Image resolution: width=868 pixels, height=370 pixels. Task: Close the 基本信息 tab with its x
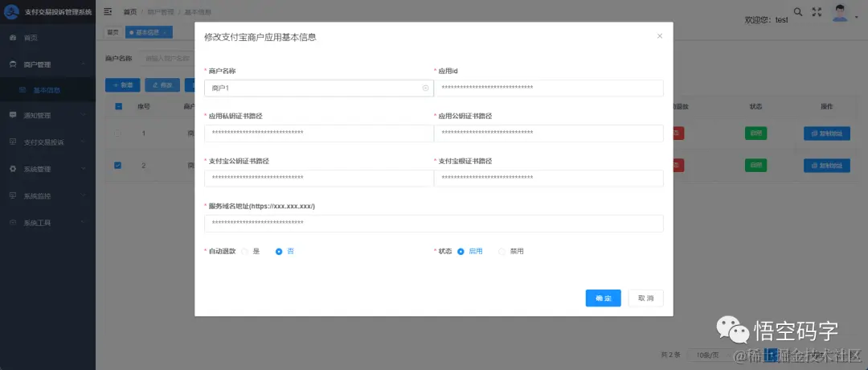pos(165,33)
